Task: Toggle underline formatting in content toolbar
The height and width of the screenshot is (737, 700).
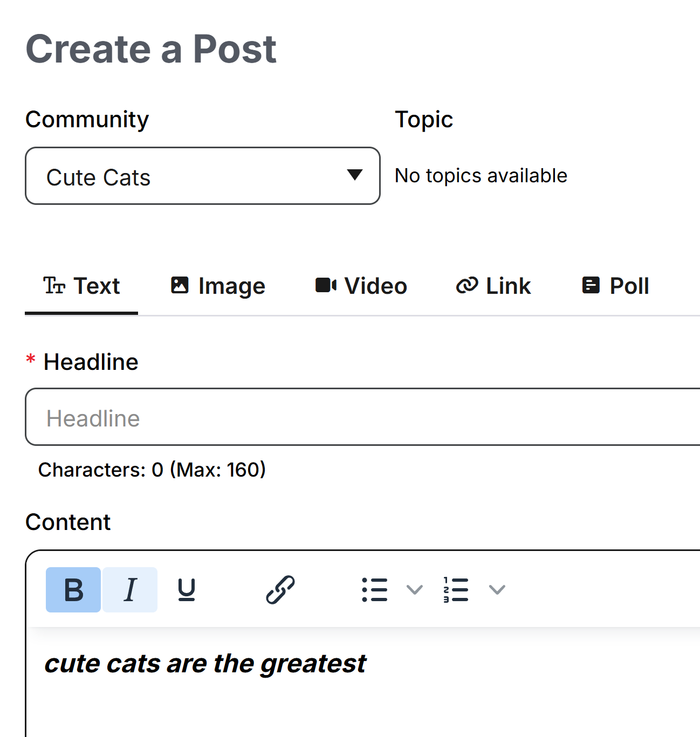Action: [187, 590]
